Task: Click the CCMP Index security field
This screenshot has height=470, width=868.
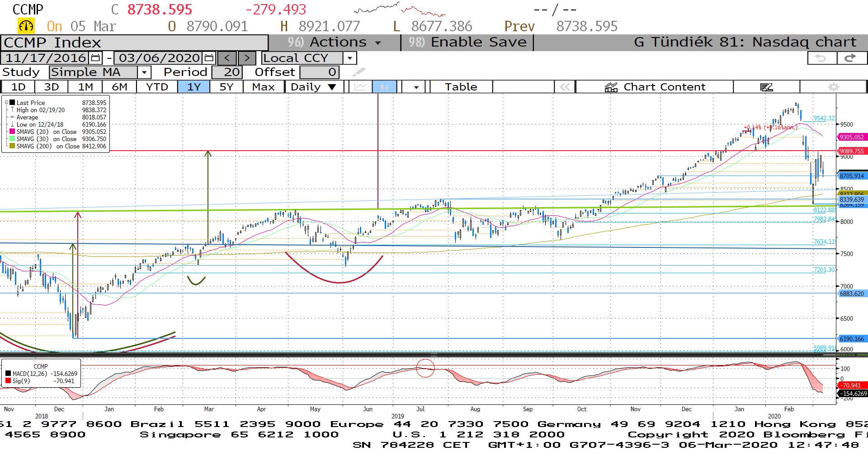Action: pos(135,43)
